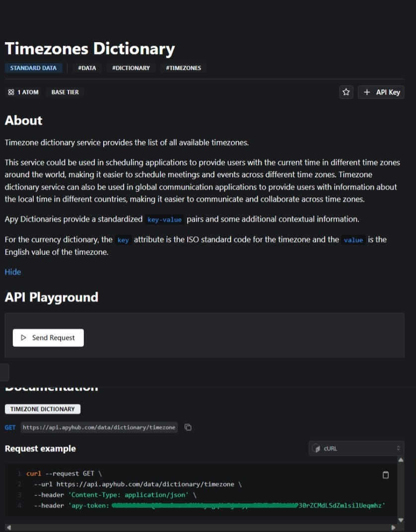Click the code scrollbar up arrow
Image resolution: width=416 pixels, height=532 pixels.
401,460
